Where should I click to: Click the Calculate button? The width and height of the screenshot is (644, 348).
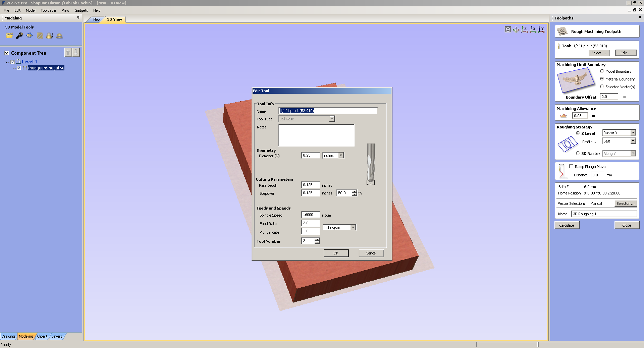coord(567,225)
